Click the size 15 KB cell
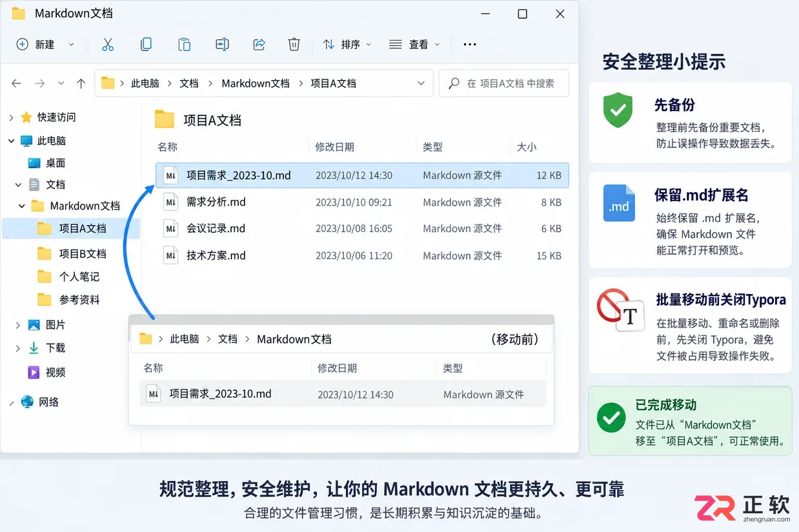799x532 pixels. [x=549, y=256]
